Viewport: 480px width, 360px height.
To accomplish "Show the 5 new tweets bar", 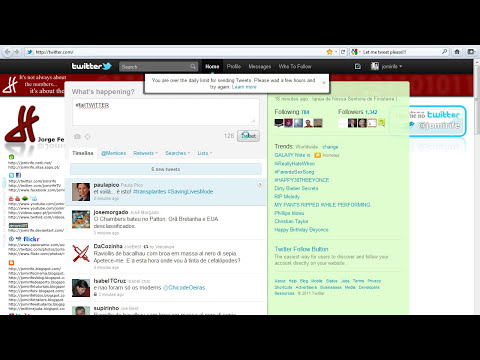I will click(166, 169).
